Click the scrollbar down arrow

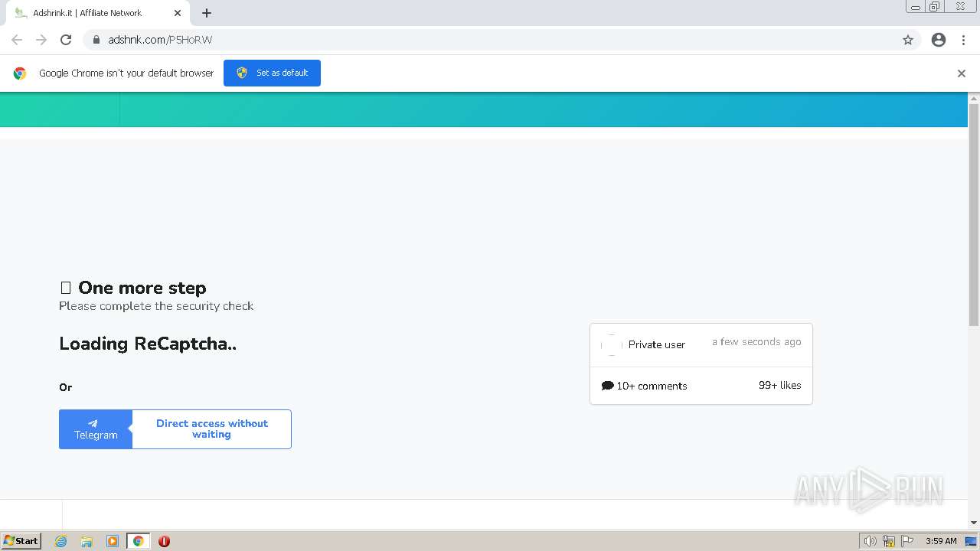click(974, 523)
